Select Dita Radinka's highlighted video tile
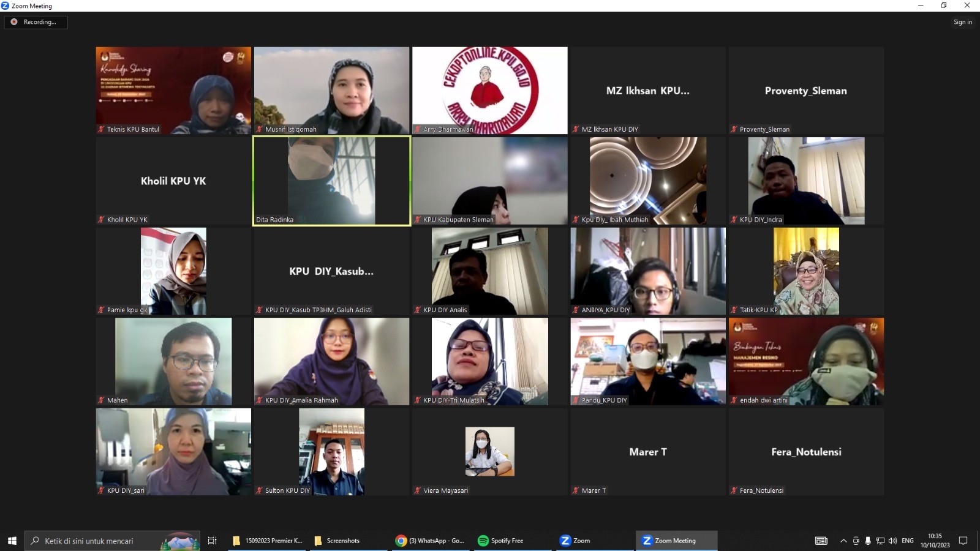980x551 pixels. point(331,181)
